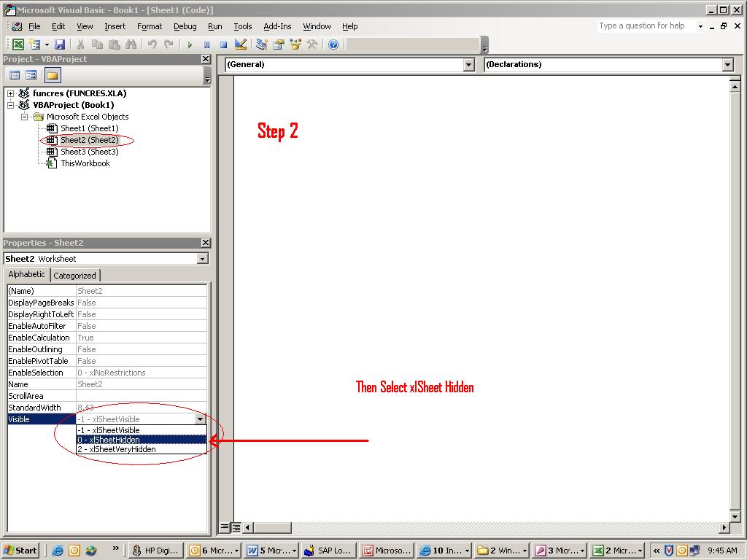Viewport: 747px width, 560px height.
Task: Open the Insert menu
Action: (115, 26)
